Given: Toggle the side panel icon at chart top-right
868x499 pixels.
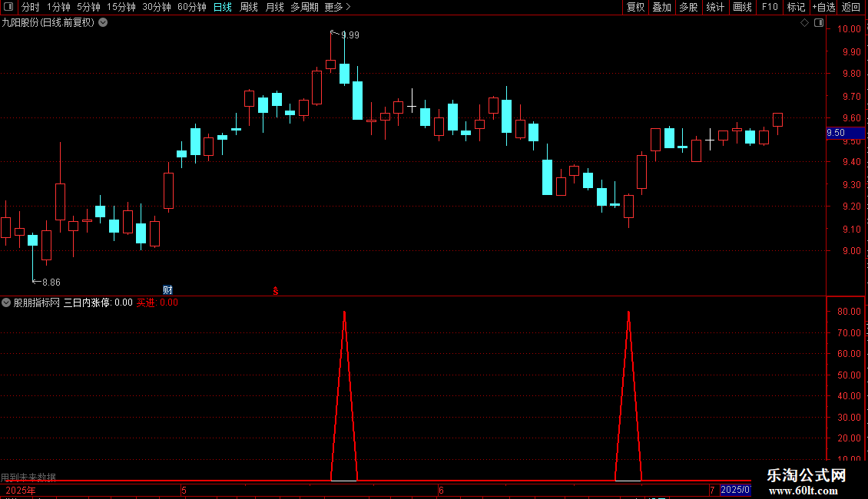Looking at the screenshot, I should pyautogui.click(x=819, y=23).
